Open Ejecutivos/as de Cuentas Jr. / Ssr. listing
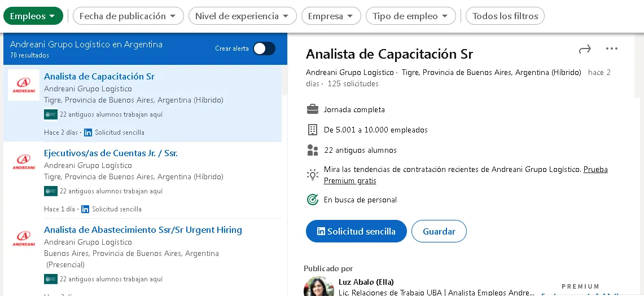Viewport: 644px width, 296px height. point(111,153)
